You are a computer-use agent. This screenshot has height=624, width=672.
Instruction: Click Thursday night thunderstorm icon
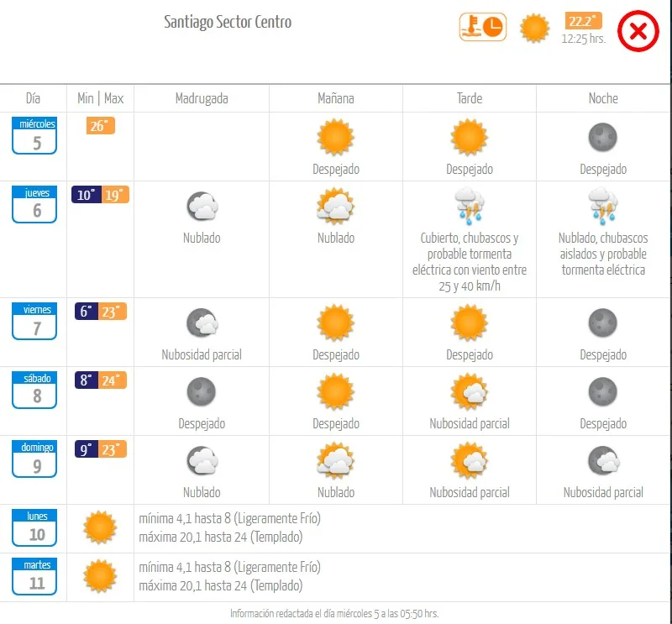[603, 206]
